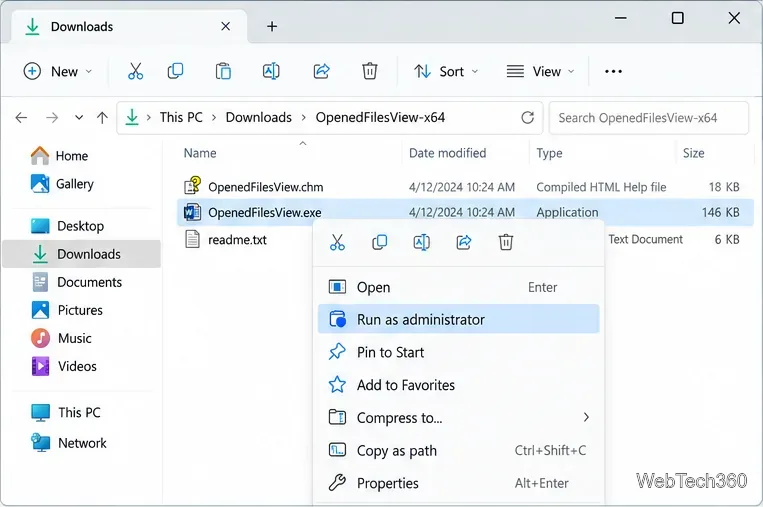
Task: Select the OpenedFilesView.chm file name
Action: (266, 187)
